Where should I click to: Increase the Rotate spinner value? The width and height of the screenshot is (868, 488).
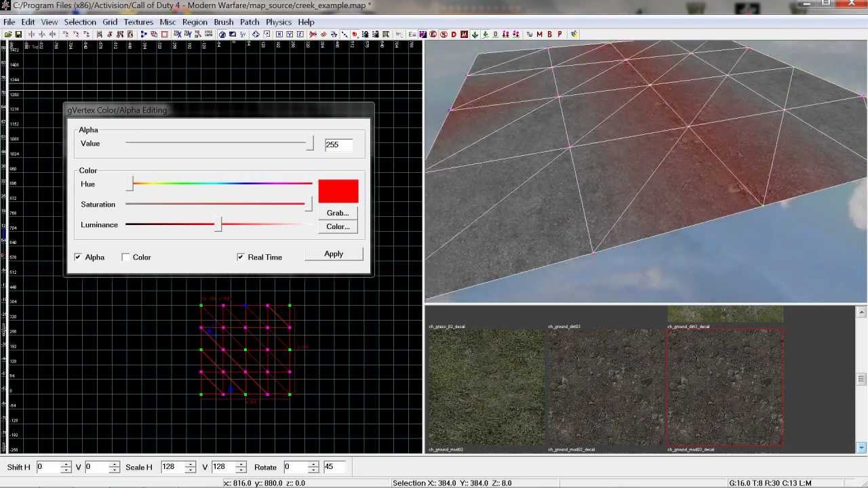[313, 464]
